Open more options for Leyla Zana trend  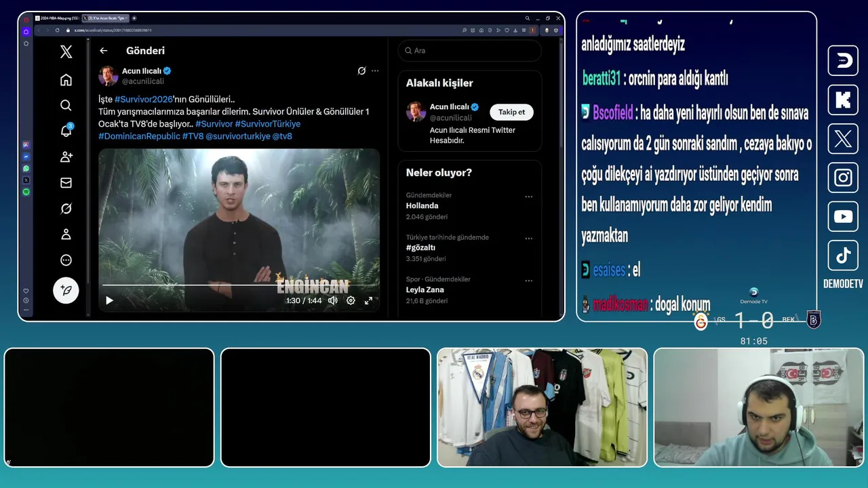(528, 281)
